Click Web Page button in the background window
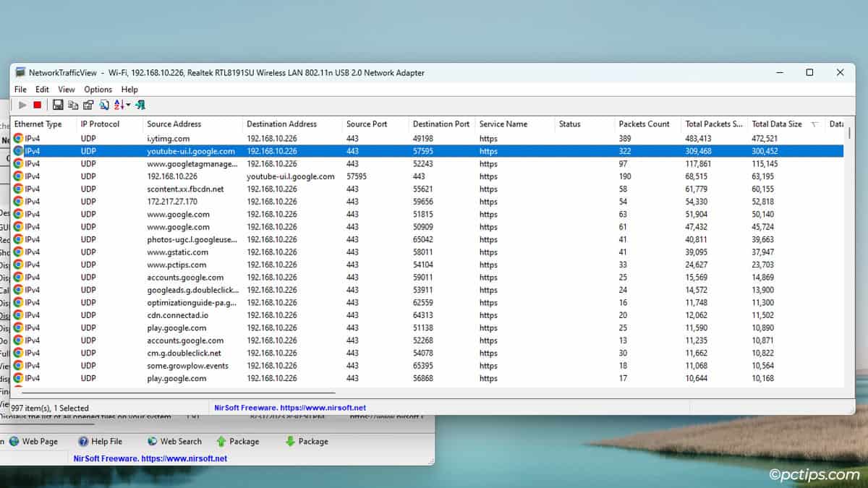 tap(33, 441)
